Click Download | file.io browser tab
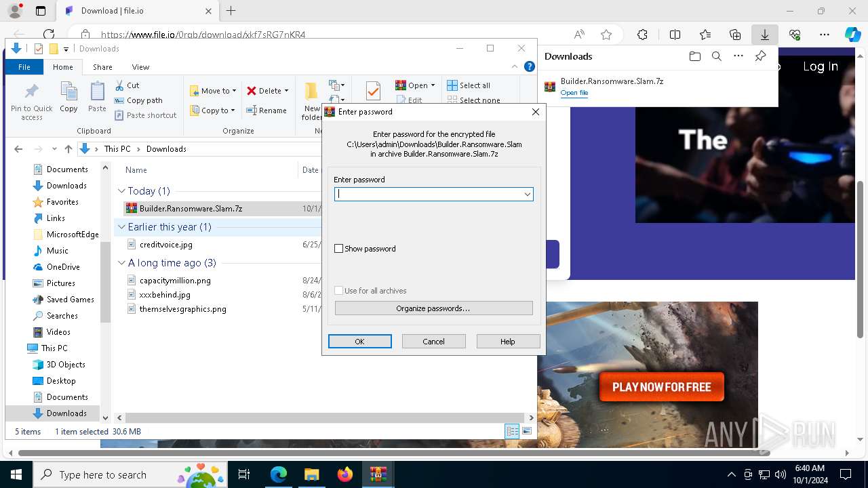The image size is (868, 488). (x=138, y=11)
